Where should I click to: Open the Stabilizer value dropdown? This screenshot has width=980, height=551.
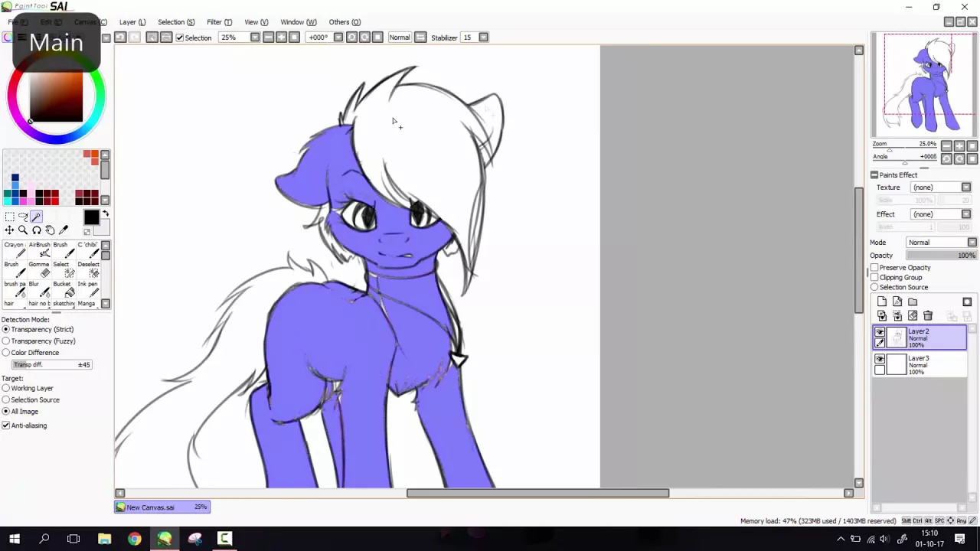coord(483,37)
